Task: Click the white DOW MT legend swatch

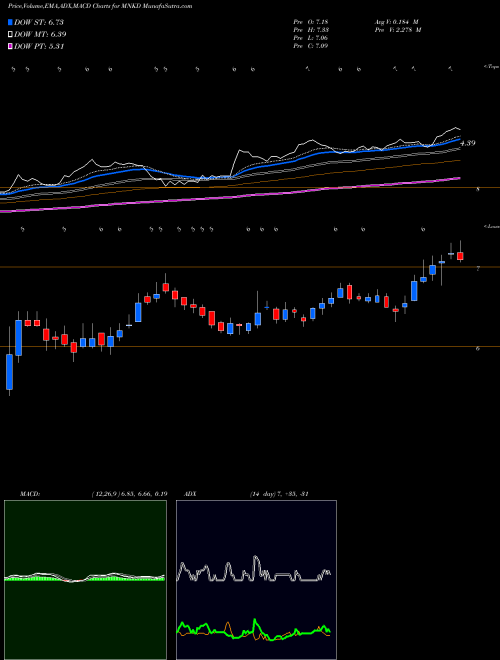Action: click(10, 35)
